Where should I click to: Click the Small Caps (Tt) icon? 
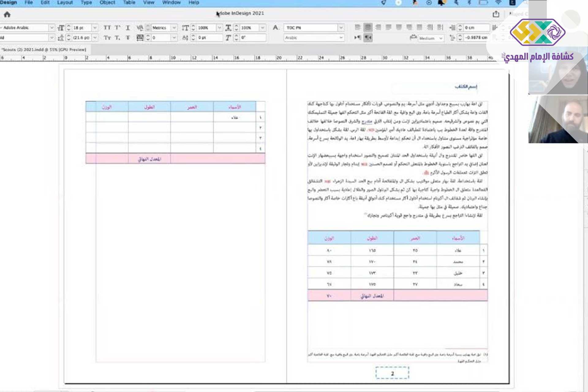pos(107,38)
